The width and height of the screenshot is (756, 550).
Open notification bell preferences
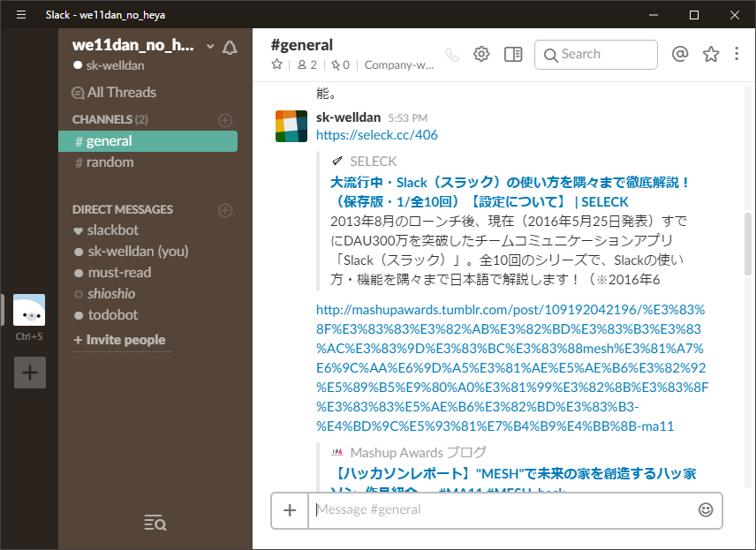[230, 48]
